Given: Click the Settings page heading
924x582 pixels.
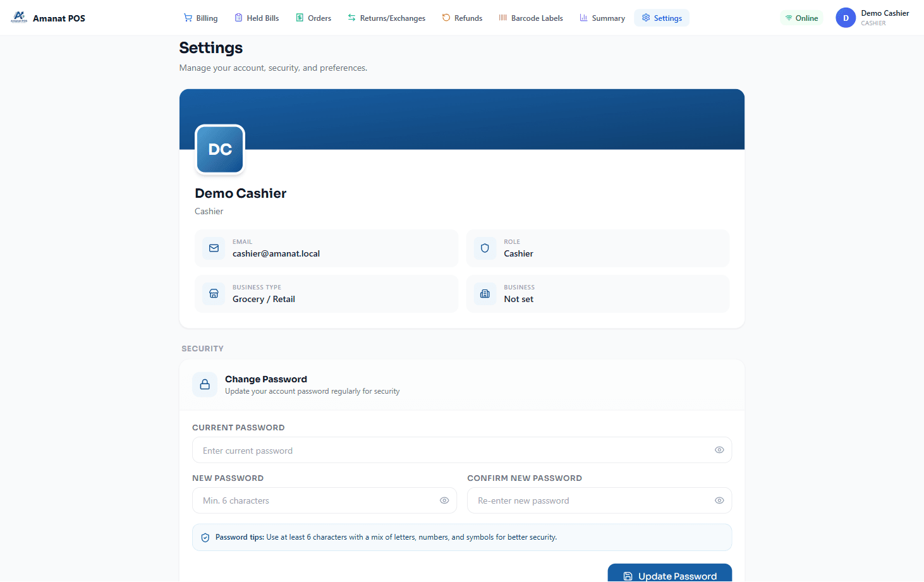Looking at the screenshot, I should click(x=211, y=48).
